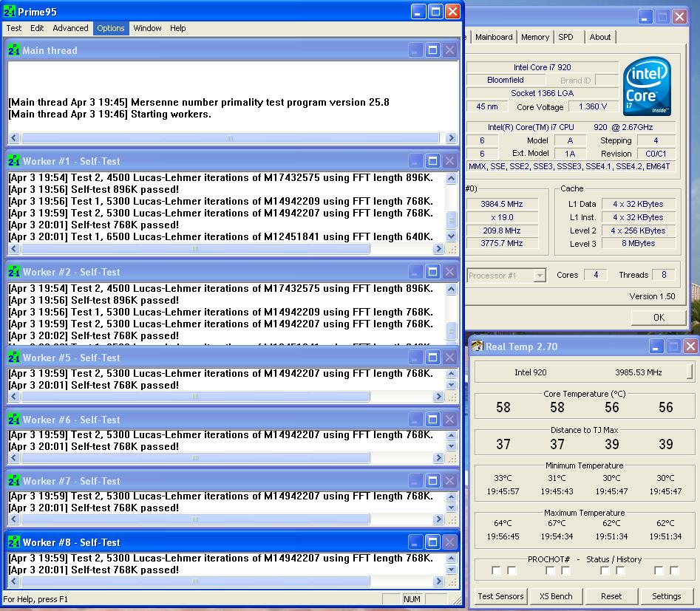Click Worker #1 horizontal scrollbar thumb

[195, 248]
